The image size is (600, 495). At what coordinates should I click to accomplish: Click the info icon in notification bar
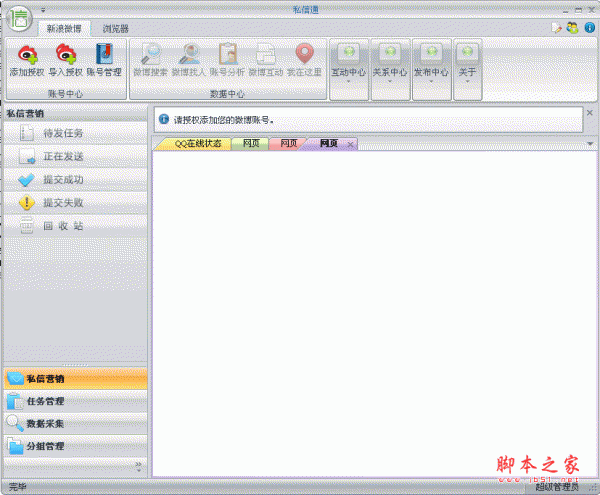tap(164, 119)
